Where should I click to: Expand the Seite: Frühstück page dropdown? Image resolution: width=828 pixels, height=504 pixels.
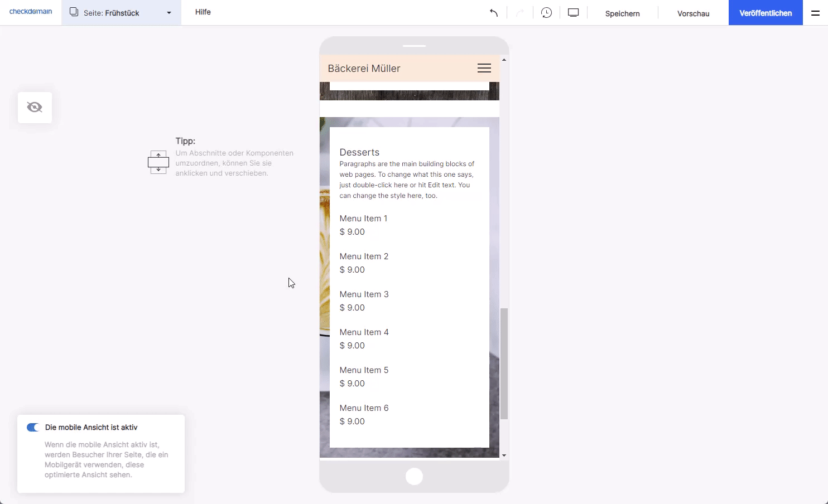tap(169, 13)
